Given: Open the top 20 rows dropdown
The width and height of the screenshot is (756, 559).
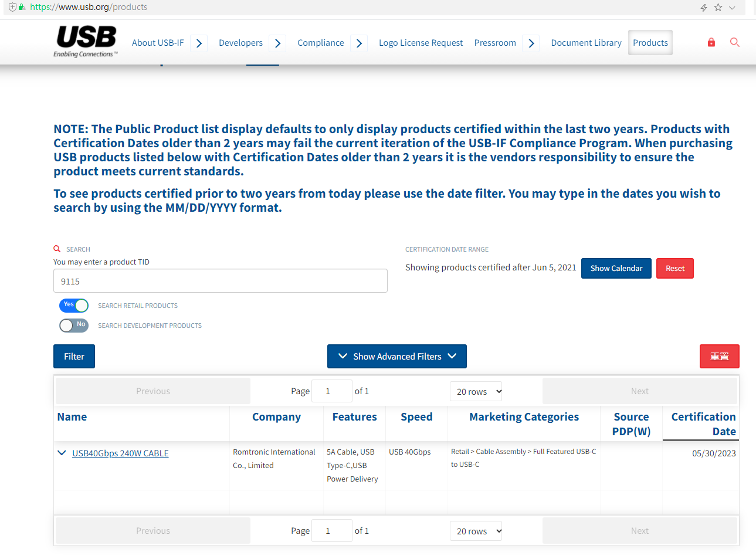Looking at the screenshot, I should click(476, 391).
